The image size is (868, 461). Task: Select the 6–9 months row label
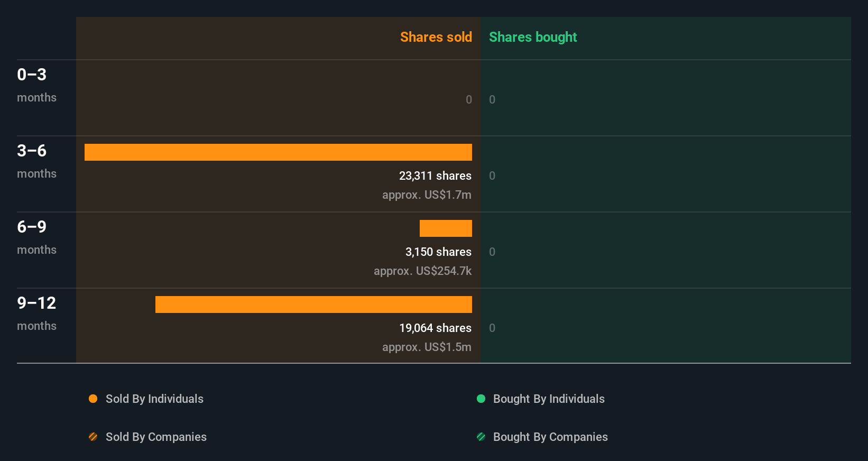point(36,237)
